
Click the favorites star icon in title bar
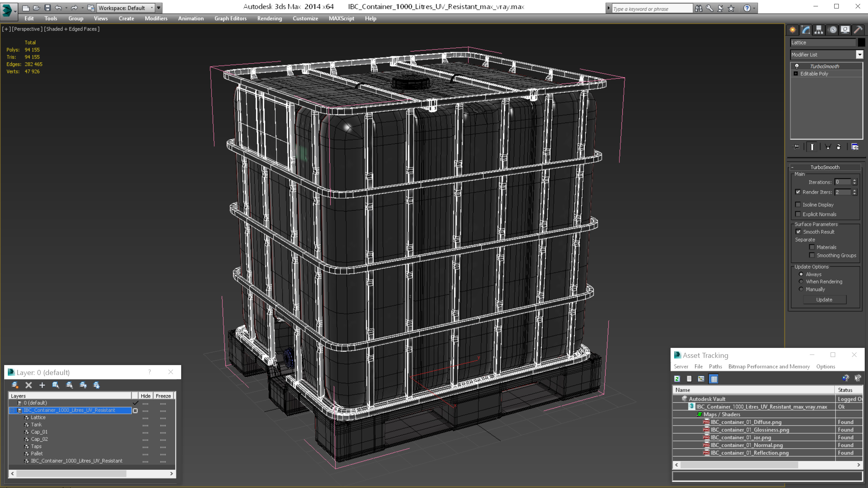click(731, 8)
